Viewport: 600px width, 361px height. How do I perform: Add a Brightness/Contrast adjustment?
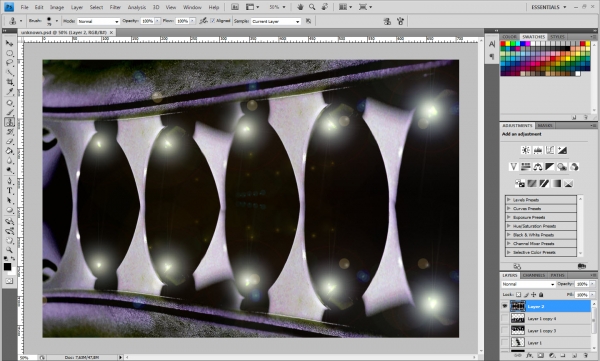pos(526,150)
